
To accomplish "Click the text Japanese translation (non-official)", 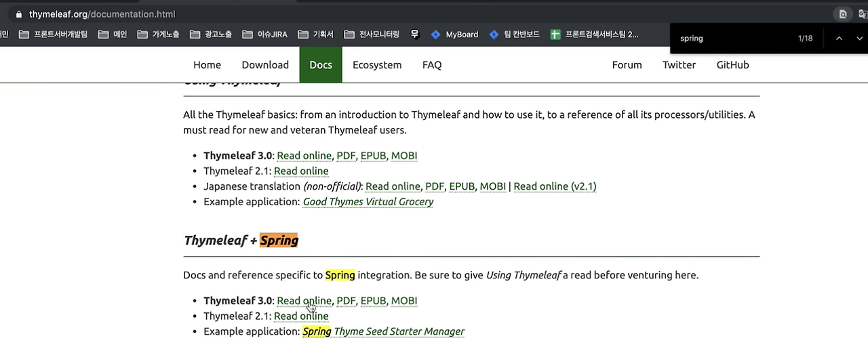I will tap(282, 186).
